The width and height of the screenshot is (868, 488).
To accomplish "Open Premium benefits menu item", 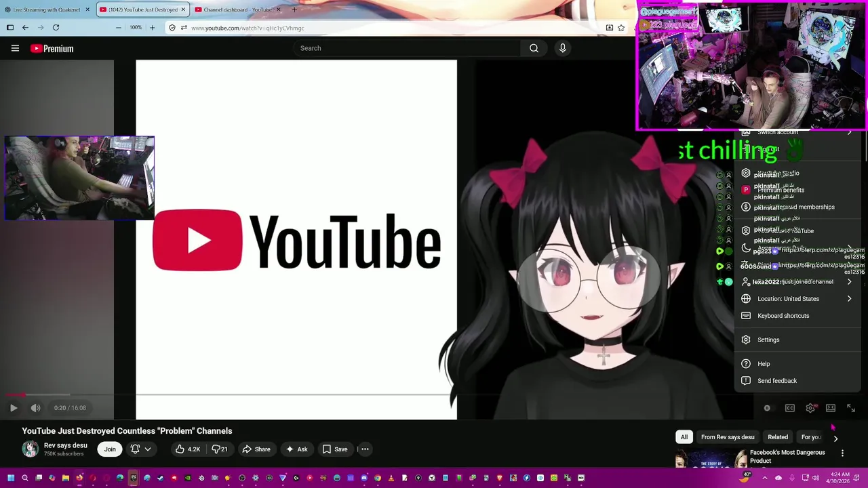I will point(797,190).
